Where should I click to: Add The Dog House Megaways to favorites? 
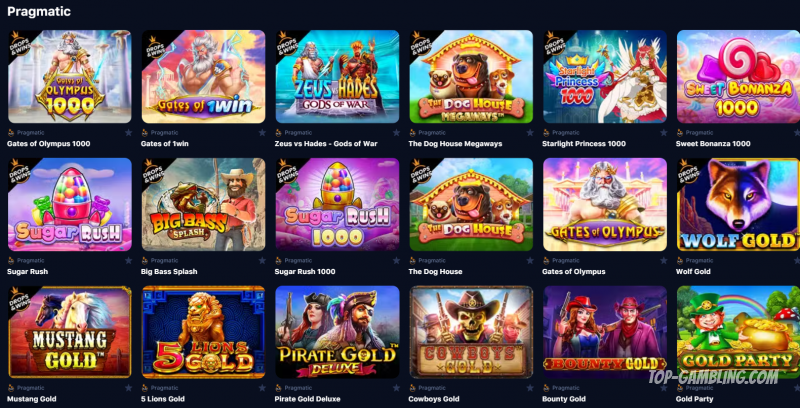(x=530, y=133)
